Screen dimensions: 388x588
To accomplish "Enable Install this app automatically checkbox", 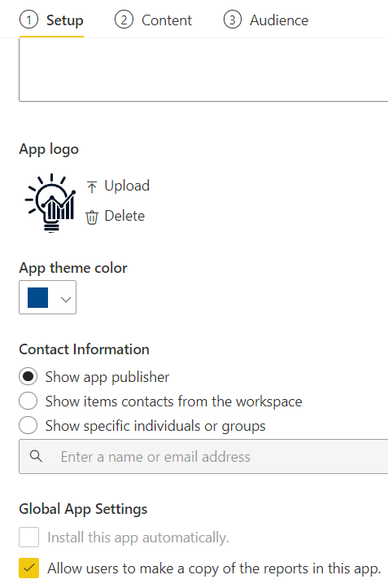I will click(x=28, y=537).
